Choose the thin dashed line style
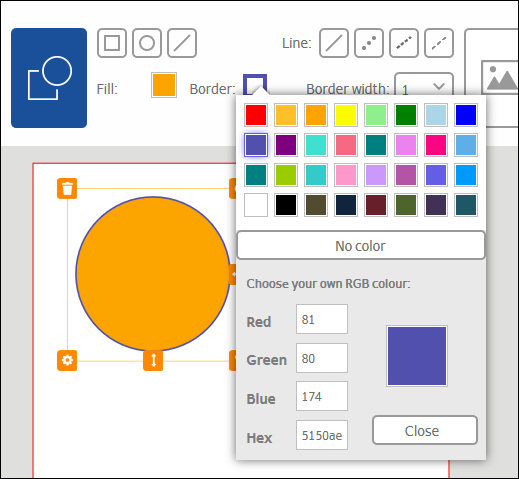Viewport: 519px width, 479px height. (x=439, y=43)
